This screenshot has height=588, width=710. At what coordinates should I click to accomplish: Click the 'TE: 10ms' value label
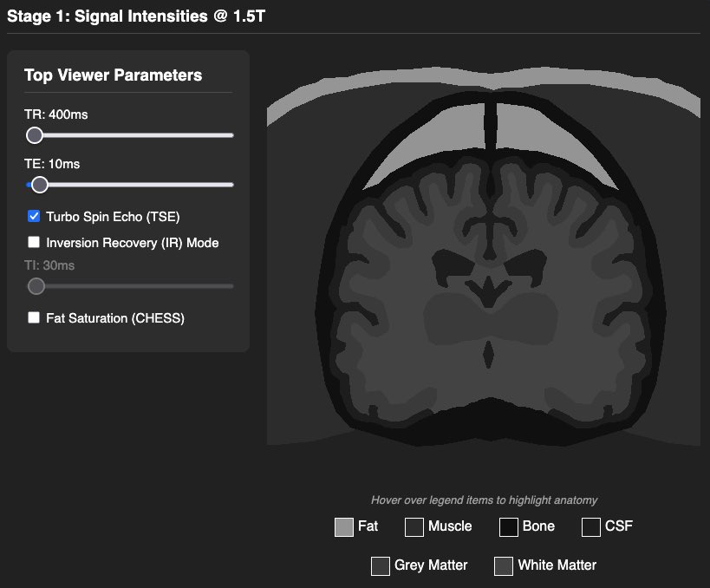pyautogui.click(x=52, y=164)
